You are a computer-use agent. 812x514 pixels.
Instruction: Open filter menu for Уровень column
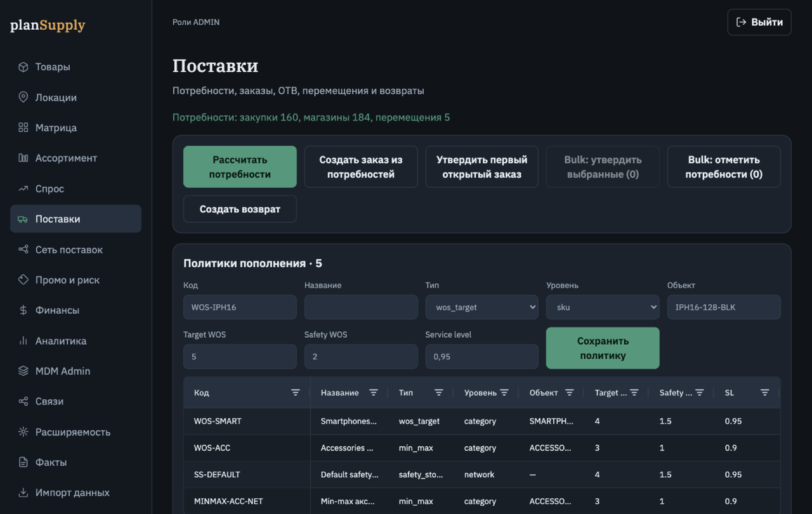504,392
